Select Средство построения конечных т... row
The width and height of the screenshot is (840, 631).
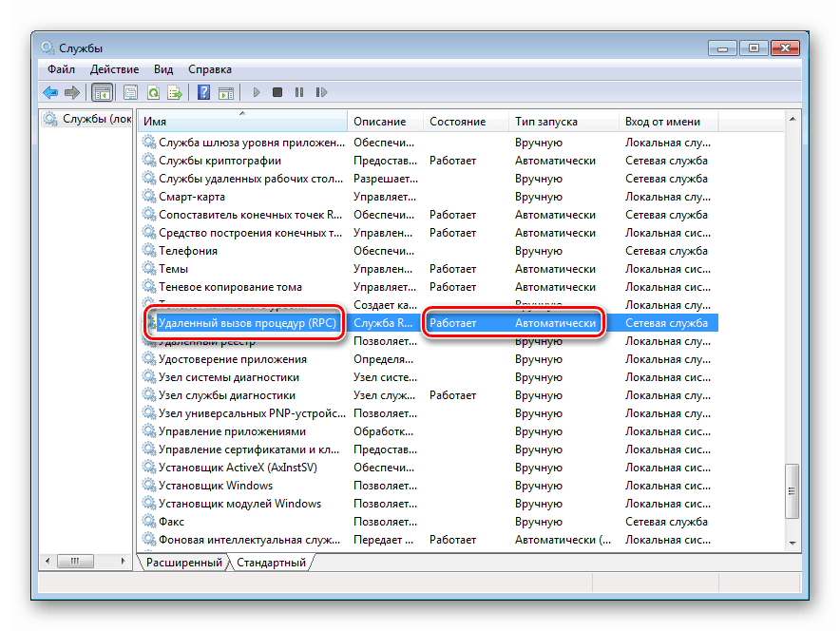point(430,233)
